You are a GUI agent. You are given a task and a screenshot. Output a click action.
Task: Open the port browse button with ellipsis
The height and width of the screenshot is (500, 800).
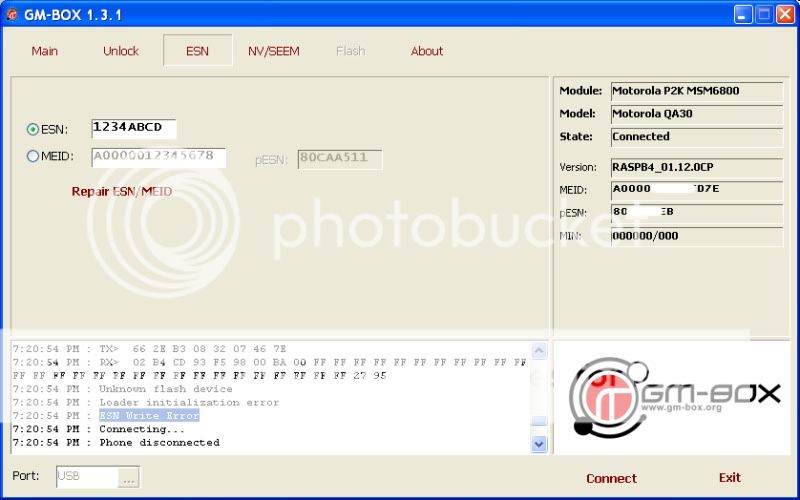(129, 477)
